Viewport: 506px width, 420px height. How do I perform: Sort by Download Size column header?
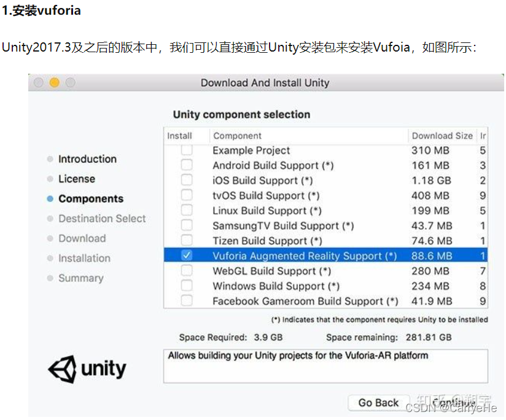coord(442,136)
